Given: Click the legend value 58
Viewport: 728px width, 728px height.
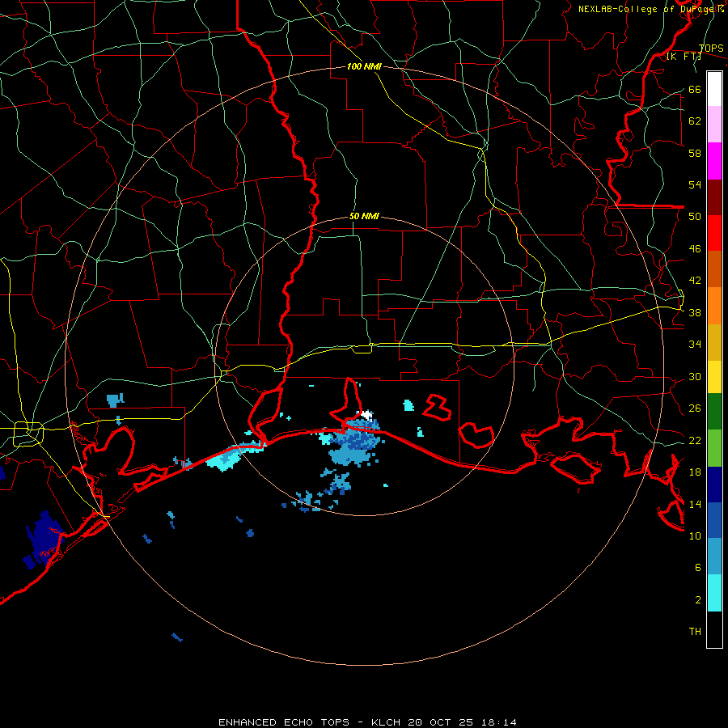Looking at the screenshot, I should 695,153.
